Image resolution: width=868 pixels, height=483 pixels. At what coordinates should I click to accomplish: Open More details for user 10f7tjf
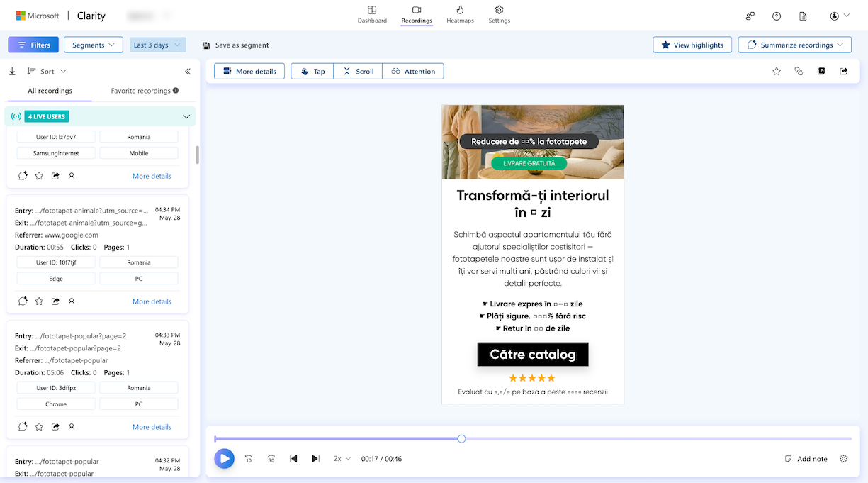(x=152, y=301)
